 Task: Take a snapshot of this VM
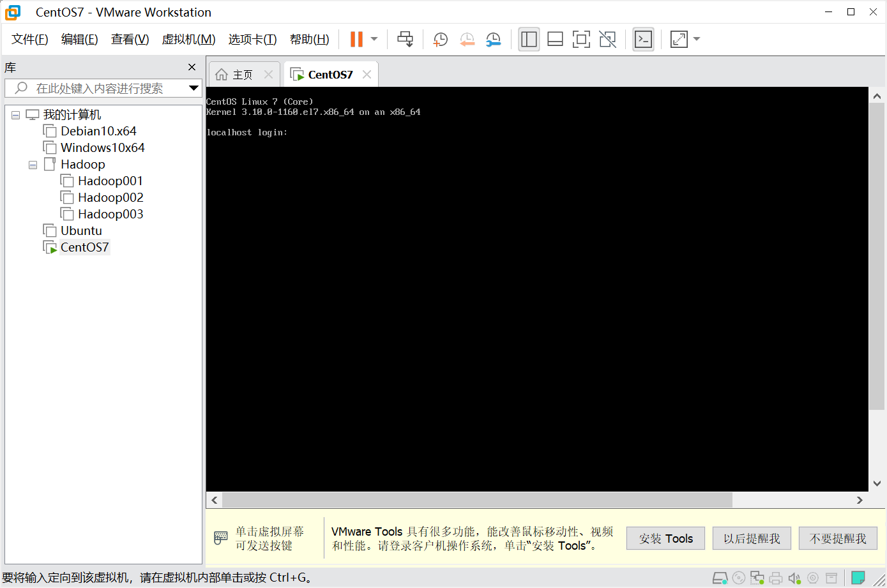[440, 40]
